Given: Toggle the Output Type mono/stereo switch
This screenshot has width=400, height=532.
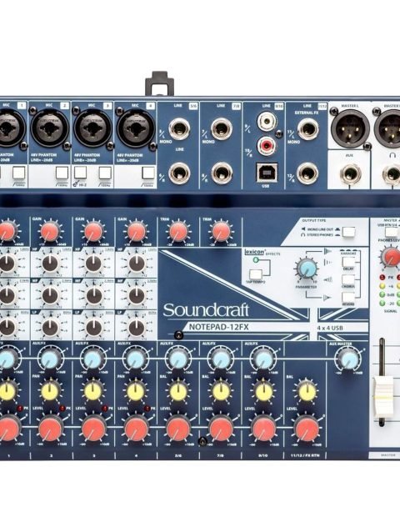Looking at the screenshot, I should [349, 232].
